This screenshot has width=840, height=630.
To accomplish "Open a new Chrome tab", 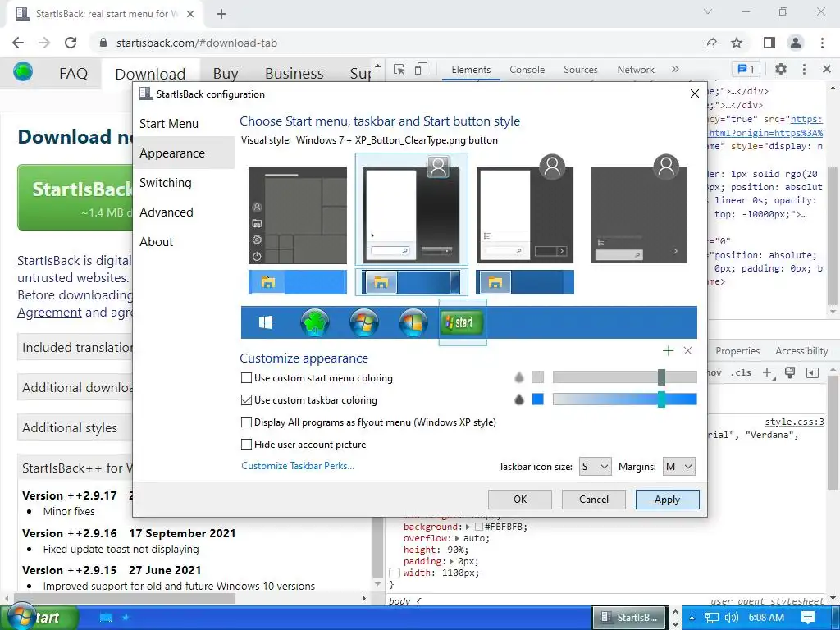I will [221, 14].
